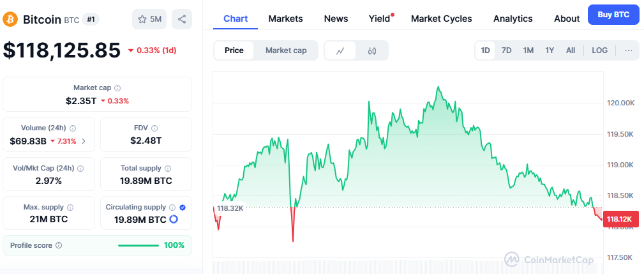Switch to line chart view icon
This screenshot has width=644, height=274.
(x=341, y=50)
